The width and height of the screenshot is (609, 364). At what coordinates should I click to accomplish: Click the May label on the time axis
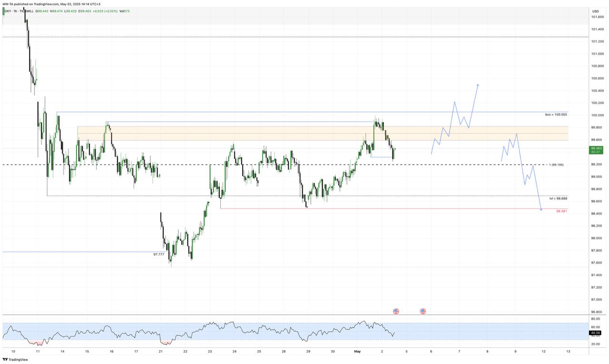tap(357, 351)
